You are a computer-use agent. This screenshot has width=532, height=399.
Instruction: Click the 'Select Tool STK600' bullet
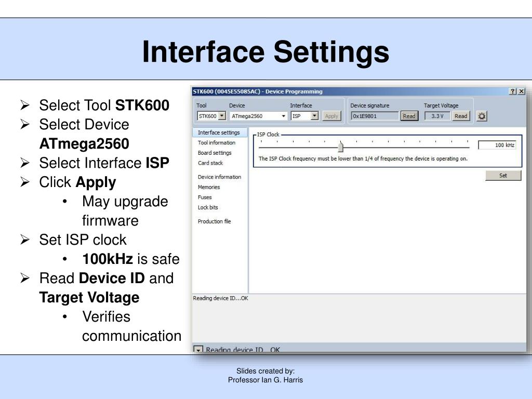[104, 105]
